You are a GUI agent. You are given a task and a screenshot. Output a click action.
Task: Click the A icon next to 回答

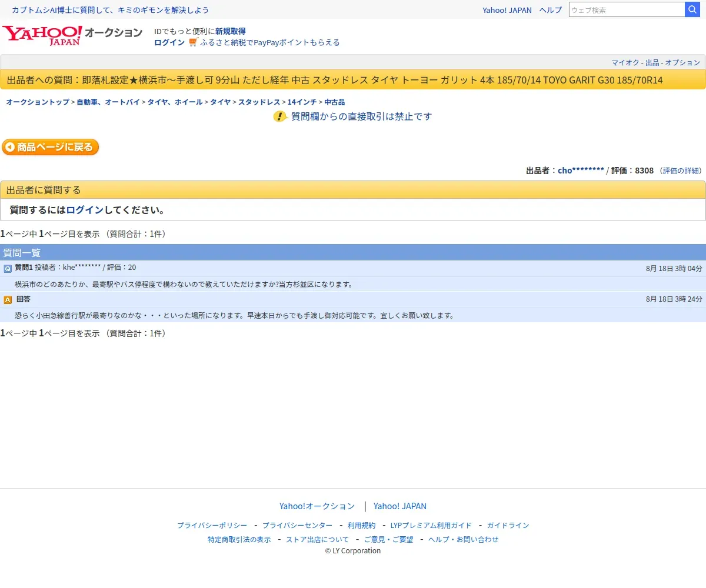pos(8,300)
